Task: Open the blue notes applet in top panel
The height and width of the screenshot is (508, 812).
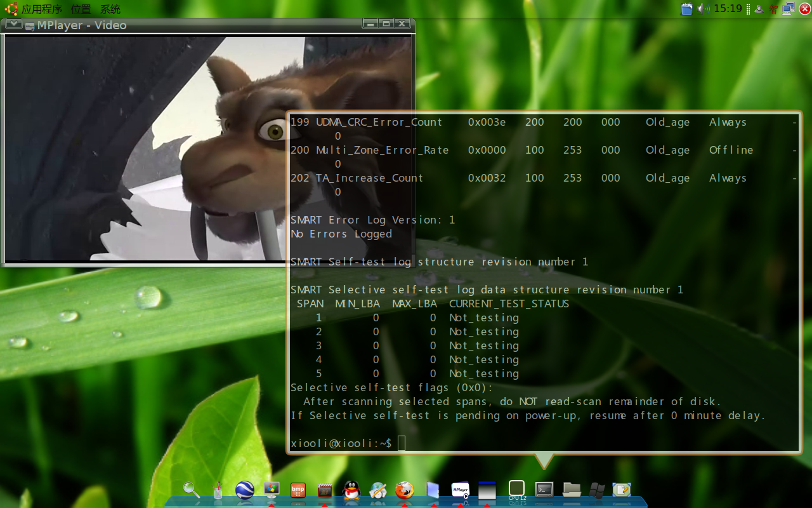Action: point(686,9)
